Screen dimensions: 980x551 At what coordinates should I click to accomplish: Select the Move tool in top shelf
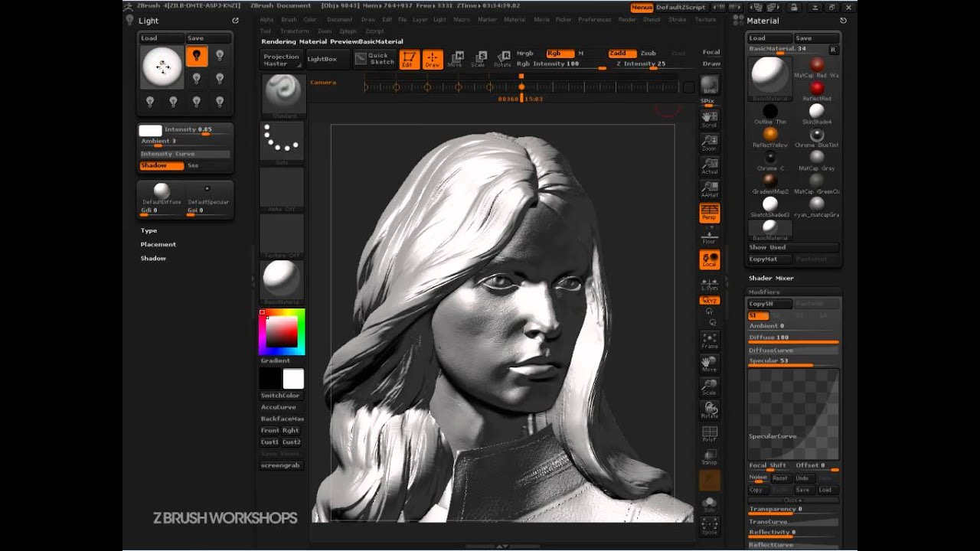[x=456, y=59]
